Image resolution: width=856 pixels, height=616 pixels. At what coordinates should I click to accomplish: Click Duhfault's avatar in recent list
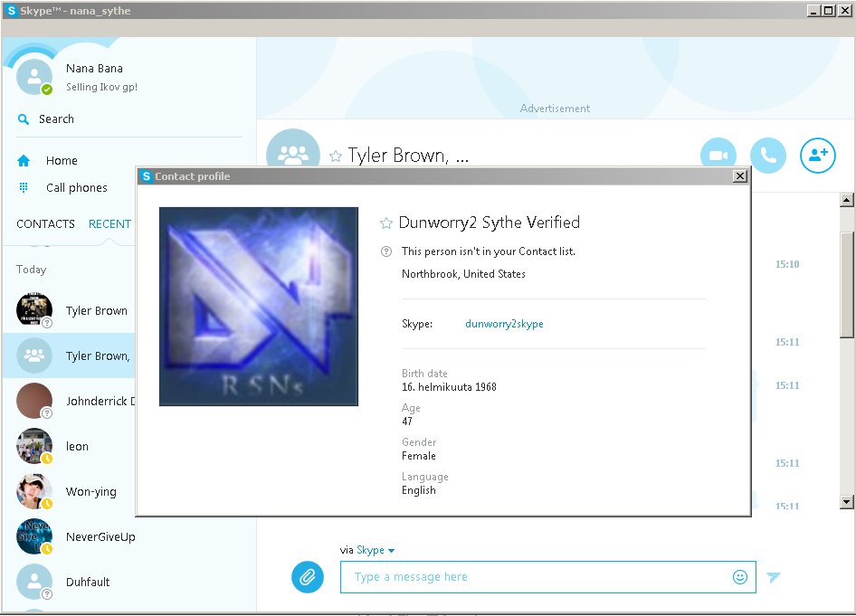34,582
